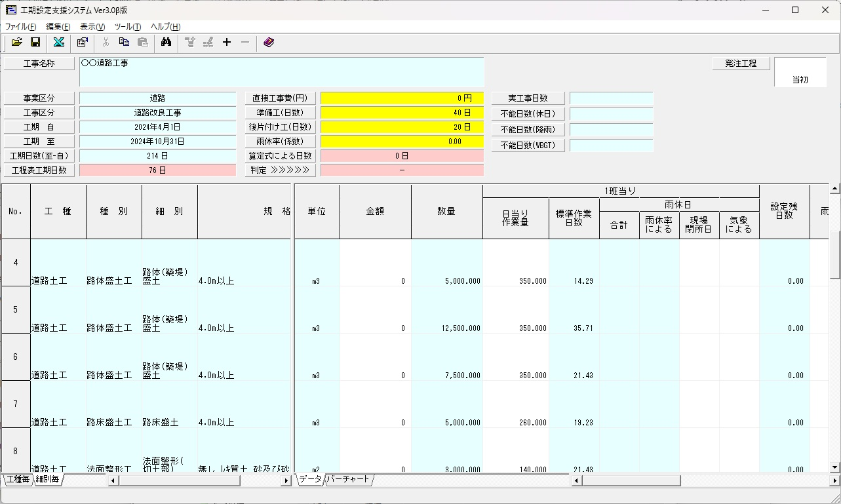Click the 判定 ≫≫≫≫≫ button
Screen dimensions: 841x504
pyautogui.click(x=281, y=170)
